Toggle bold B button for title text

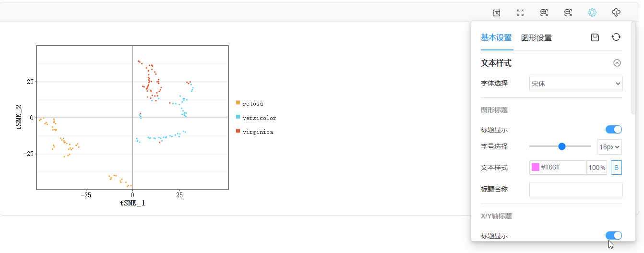616,168
